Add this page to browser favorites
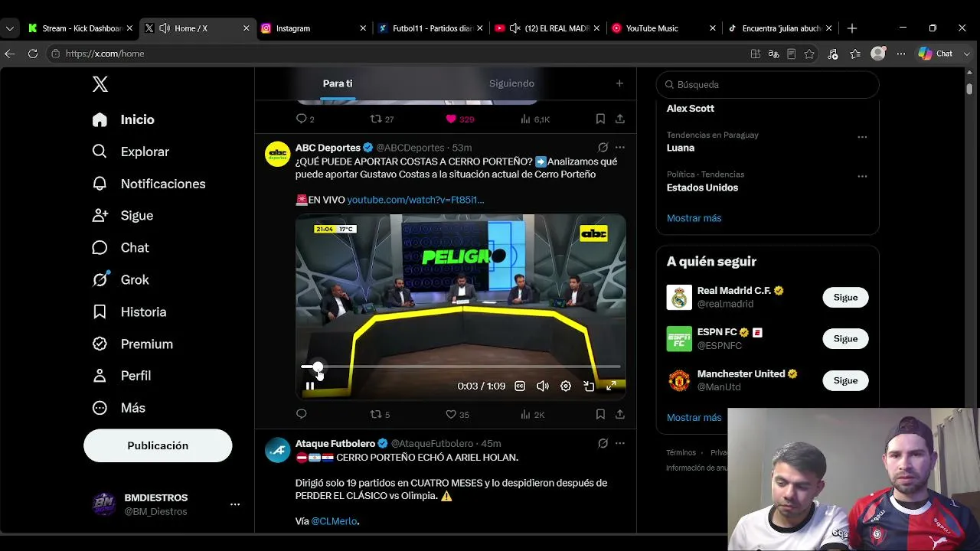The height and width of the screenshot is (551, 980). 809,54
